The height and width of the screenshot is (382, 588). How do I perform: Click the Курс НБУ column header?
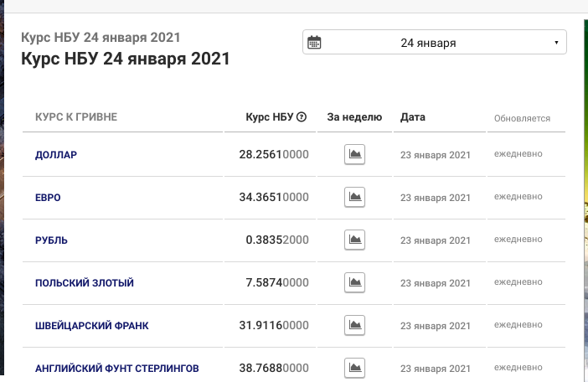tap(269, 117)
